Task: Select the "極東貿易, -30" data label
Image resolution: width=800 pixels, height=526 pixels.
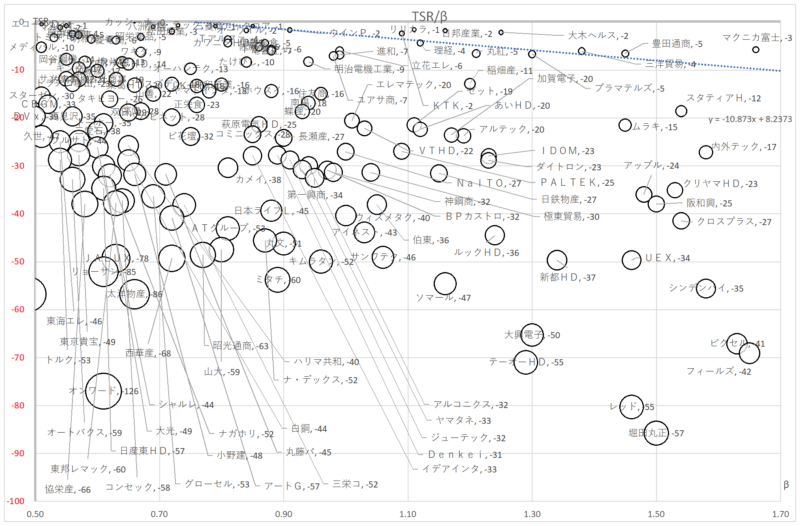Action: (571, 217)
